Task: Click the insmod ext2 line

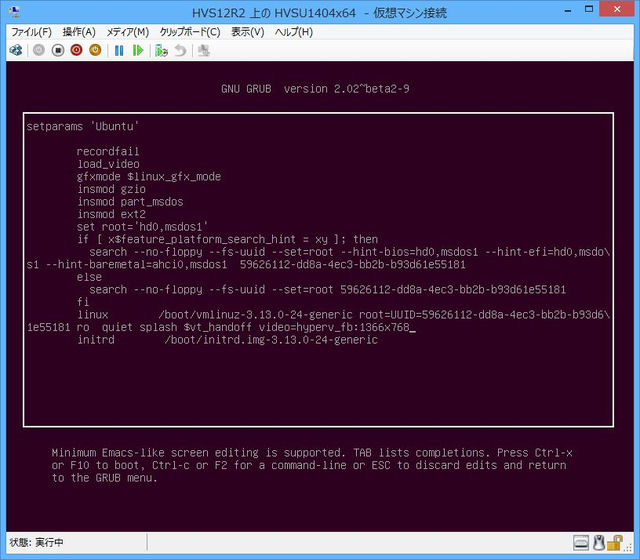Action: tap(111, 214)
